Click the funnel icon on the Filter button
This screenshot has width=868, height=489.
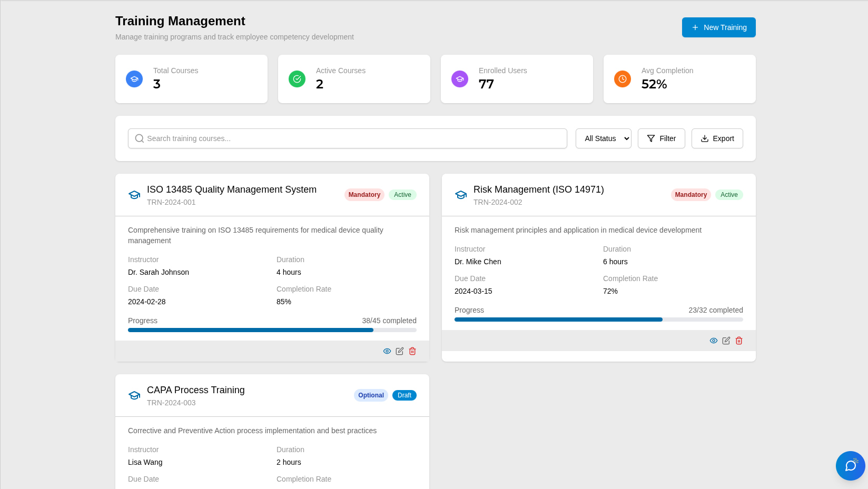(x=651, y=138)
